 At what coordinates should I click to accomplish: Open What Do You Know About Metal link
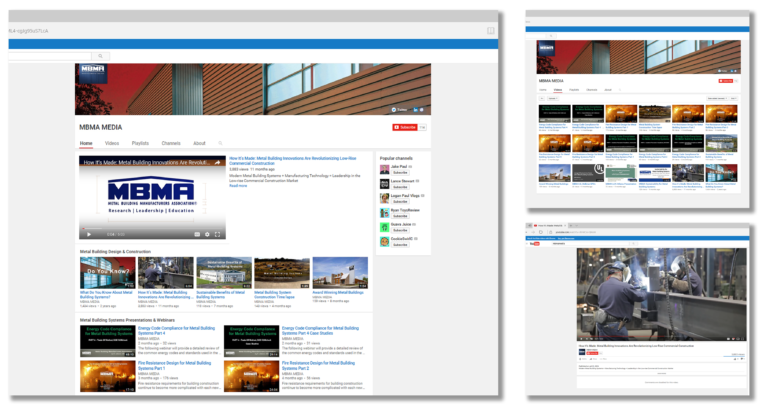pos(106,294)
